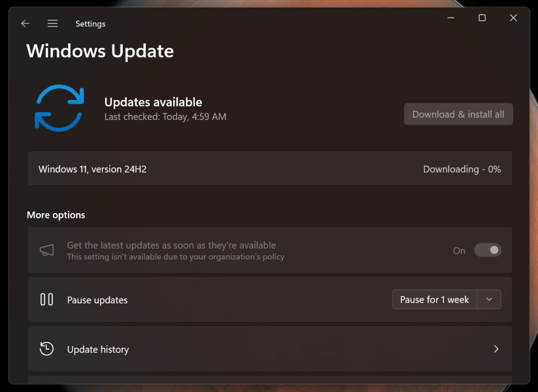
Task: Click the megaphone icon for latest updates
Action: pyautogui.click(x=47, y=250)
